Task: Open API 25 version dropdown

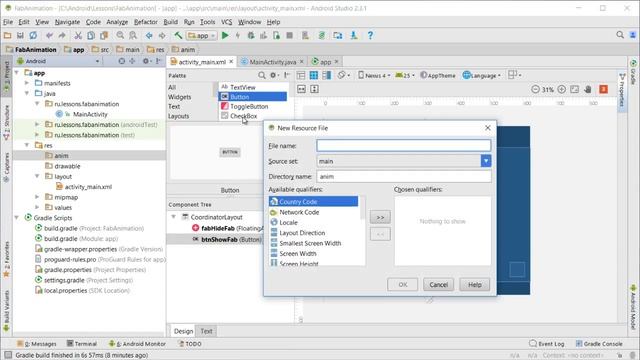Action: (405, 76)
